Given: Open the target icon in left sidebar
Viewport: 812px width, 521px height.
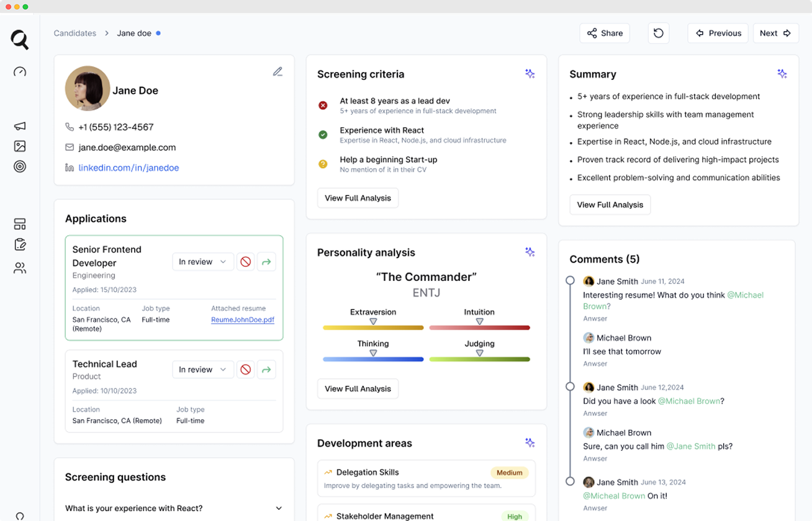Looking at the screenshot, I should pyautogui.click(x=20, y=166).
